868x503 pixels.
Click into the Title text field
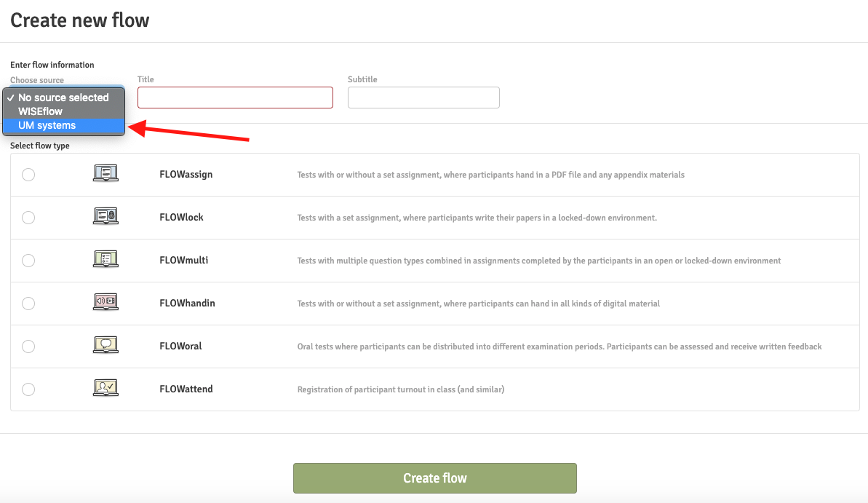[x=235, y=98]
